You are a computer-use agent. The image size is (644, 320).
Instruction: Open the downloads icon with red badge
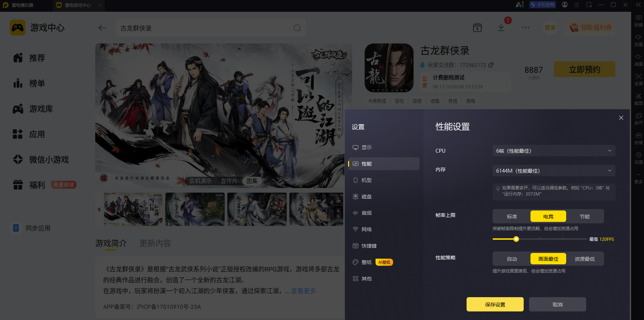(x=501, y=27)
